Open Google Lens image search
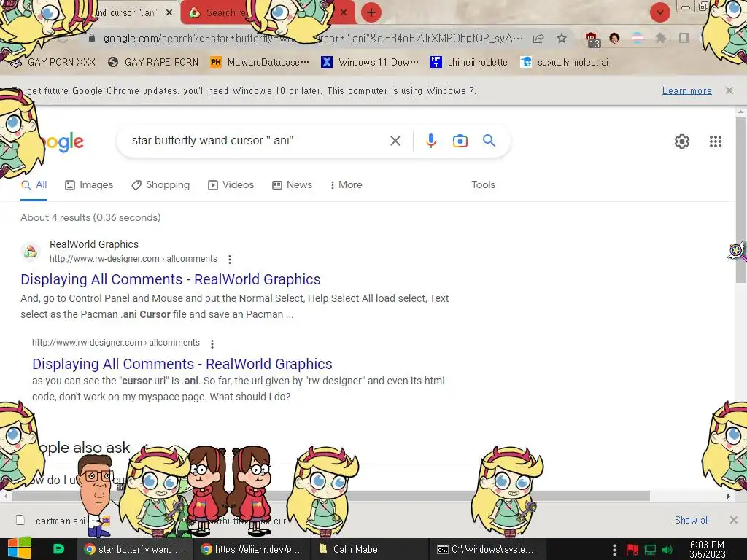 [x=460, y=141]
